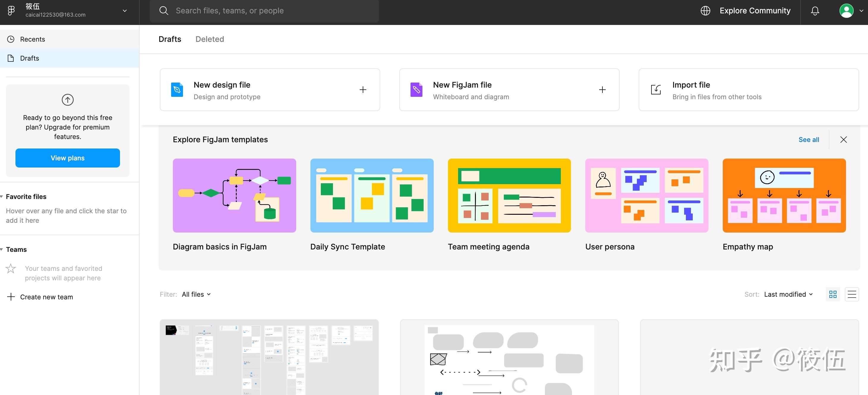The image size is (868, 395).
Task: Click the View plans button
Action: tap(67, 158)
